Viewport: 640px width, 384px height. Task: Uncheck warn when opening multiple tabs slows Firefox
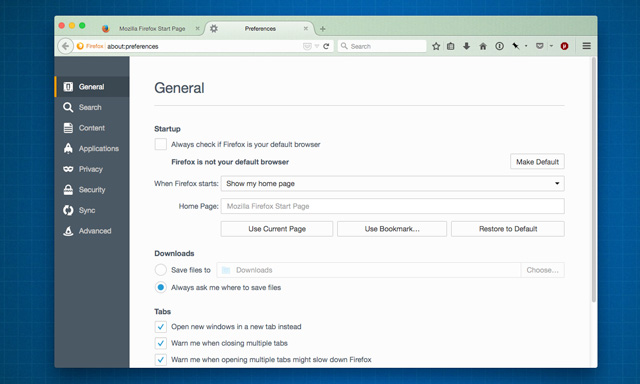click(161, 360)
